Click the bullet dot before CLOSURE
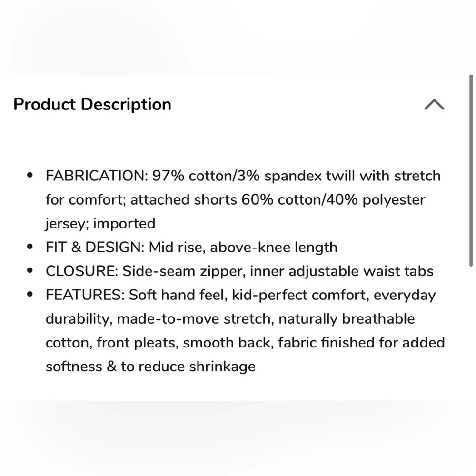 [x=30, y=270]
